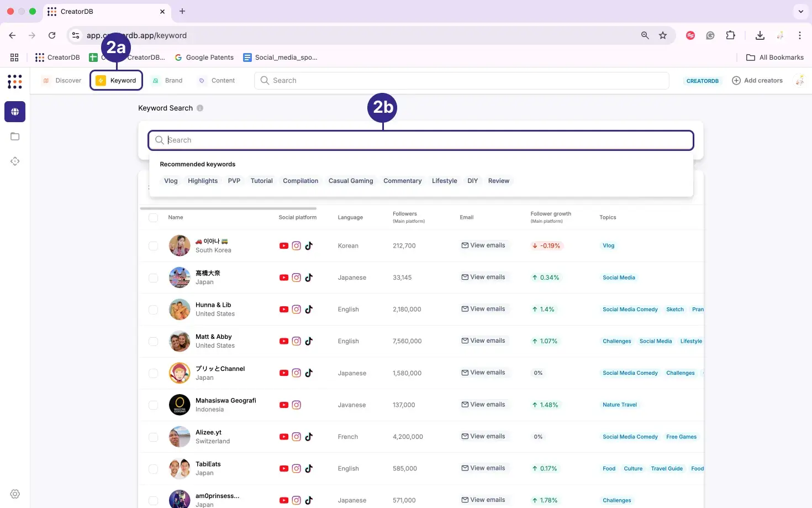Go back to the previous page
The width and height of the screenshot is (812, 508).
coord(12,35)
